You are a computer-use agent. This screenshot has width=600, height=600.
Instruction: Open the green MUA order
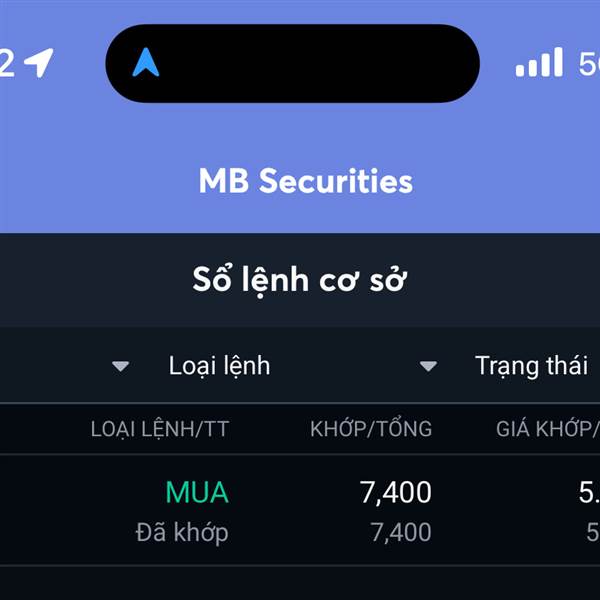click(197, 492)
